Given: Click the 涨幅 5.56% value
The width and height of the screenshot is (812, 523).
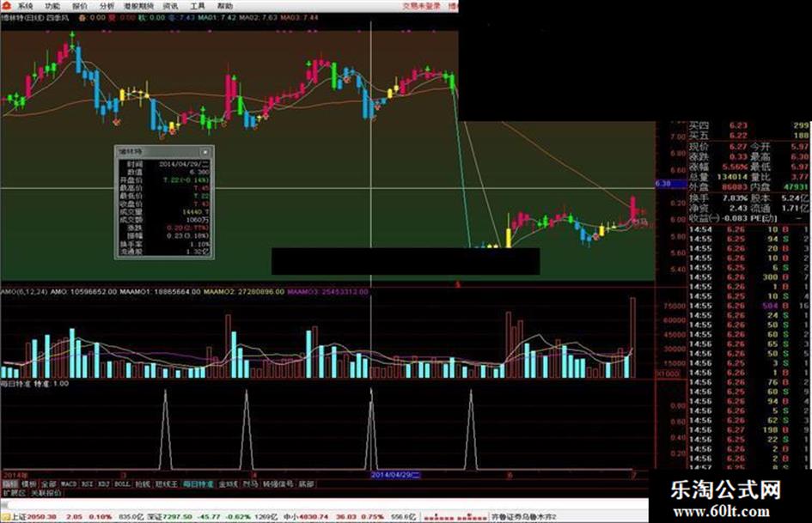Looking at the screenshot, I should click(735, 167).
